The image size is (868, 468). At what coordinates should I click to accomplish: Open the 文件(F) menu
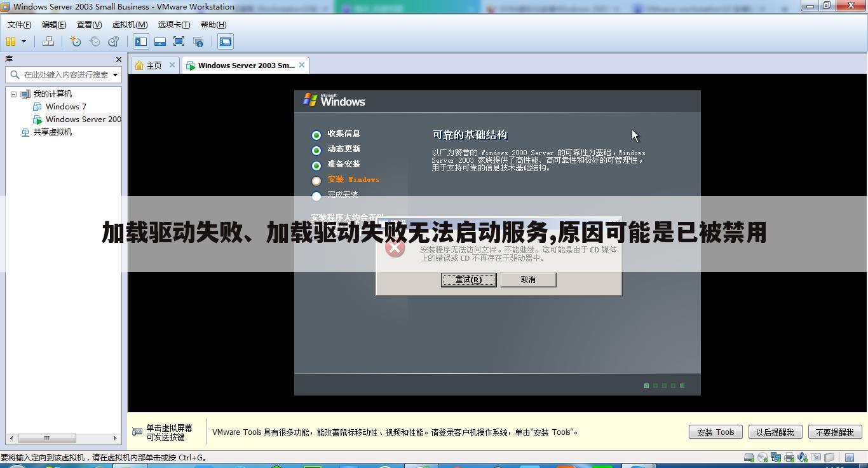coord(20,24)
